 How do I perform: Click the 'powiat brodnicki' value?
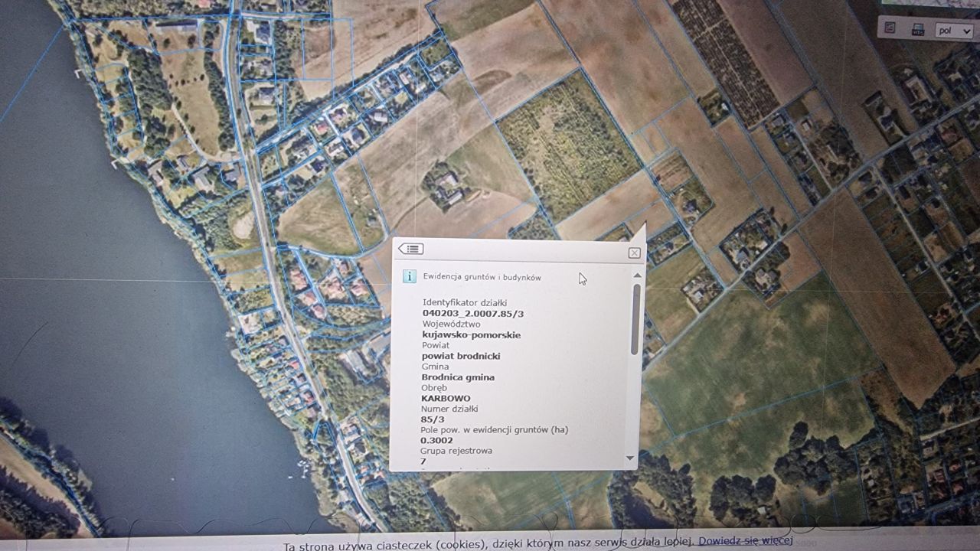click(461, 356)
